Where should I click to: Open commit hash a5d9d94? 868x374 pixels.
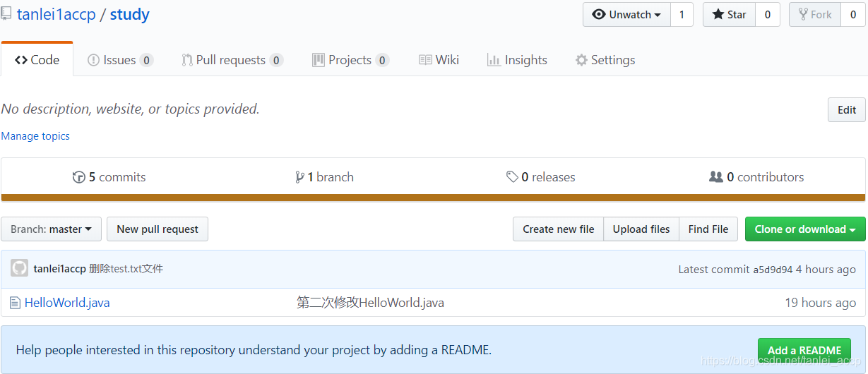773,270
